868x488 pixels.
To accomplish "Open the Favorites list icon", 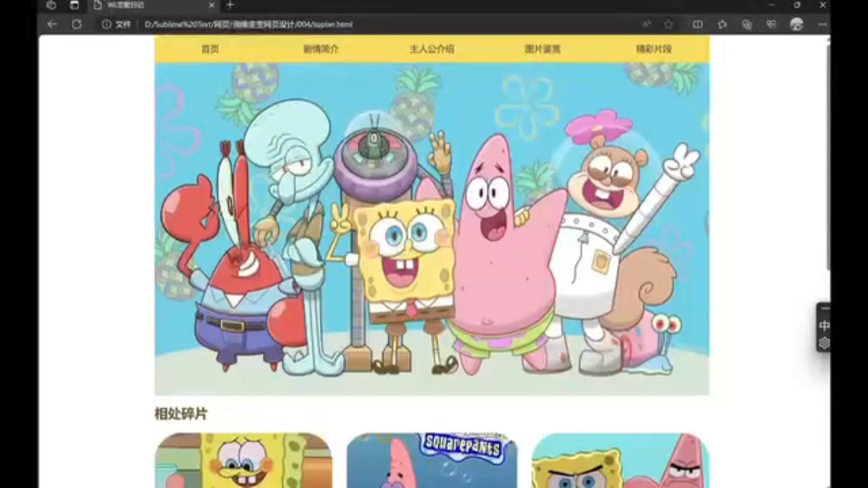I will (722, 24).
